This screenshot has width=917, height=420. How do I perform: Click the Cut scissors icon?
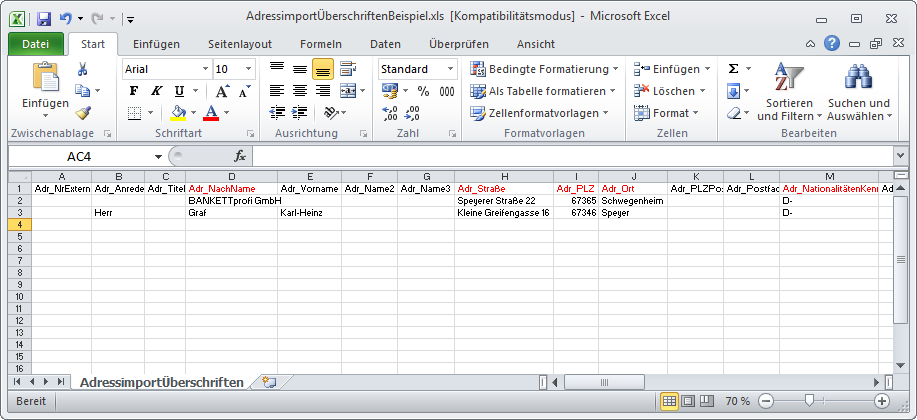coord(82,69)
